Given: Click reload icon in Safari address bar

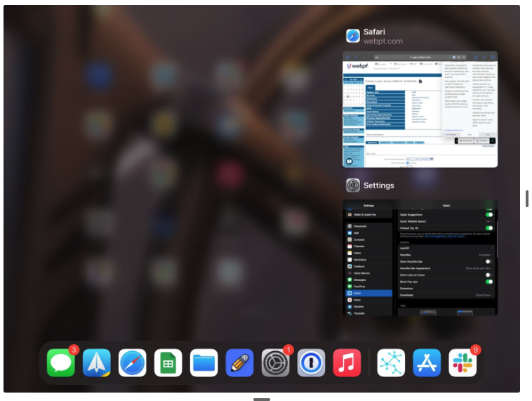Looking at the screenshot, I should [x=464, y=57].
